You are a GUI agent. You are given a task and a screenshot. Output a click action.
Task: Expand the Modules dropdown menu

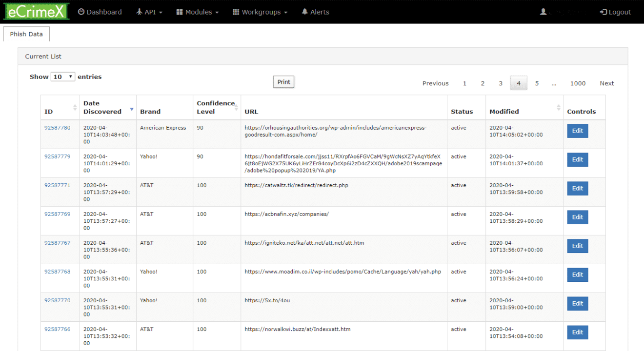(x=197, y=12)
